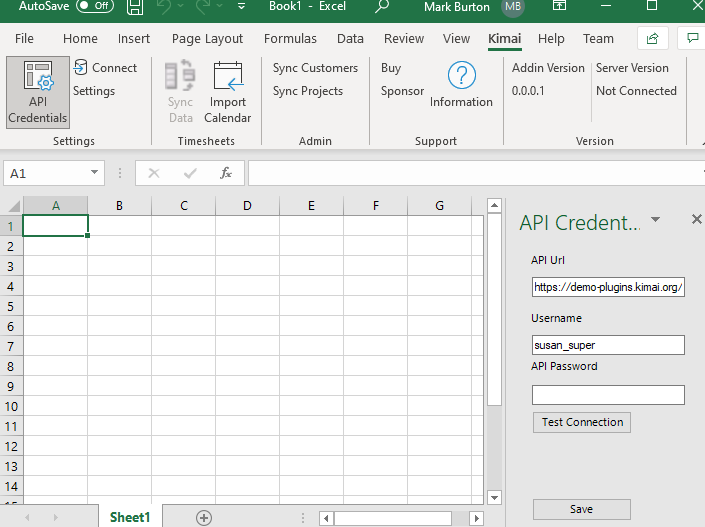The width and height of the screenshot is (705, 527).
Task: Expand dropdown next to Redo
Action: tap(220, 6)
